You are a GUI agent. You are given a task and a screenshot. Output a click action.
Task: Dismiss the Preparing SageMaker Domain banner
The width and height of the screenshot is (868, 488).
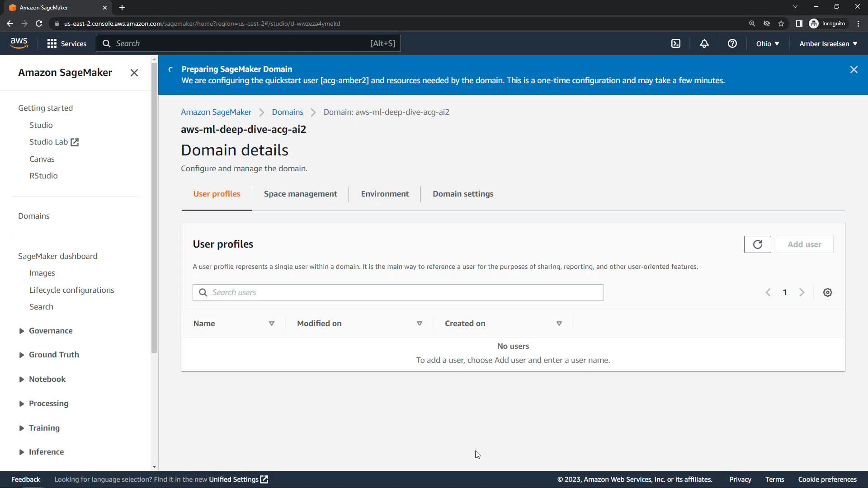(x=854, y=70)
